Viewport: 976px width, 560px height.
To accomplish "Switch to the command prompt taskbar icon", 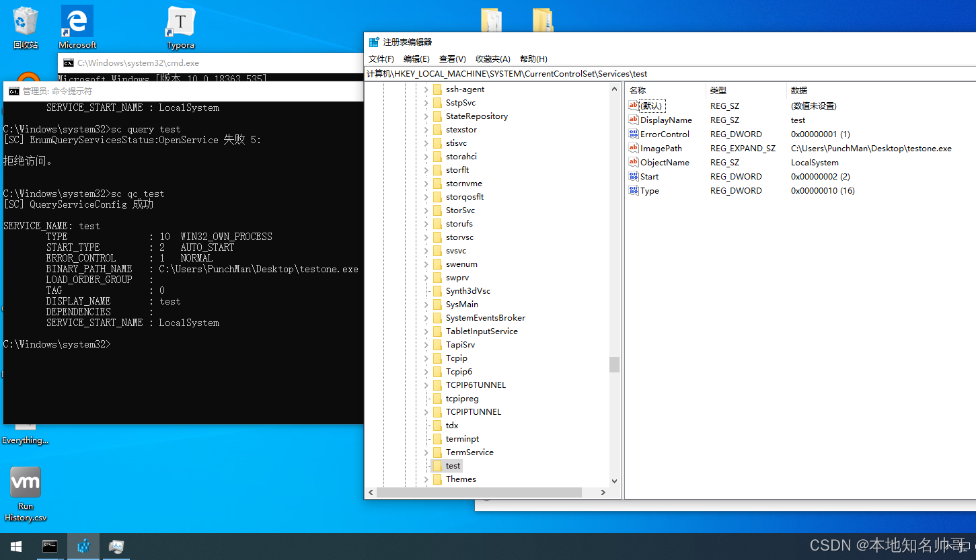I will pyautogui.click(x=50, y=547).
